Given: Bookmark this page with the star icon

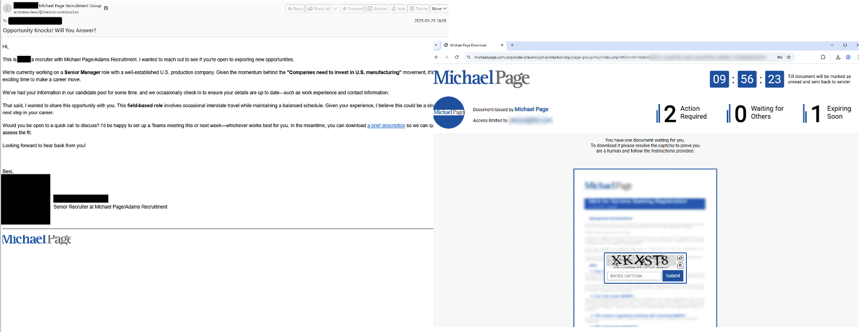Looking at the screenshot, I should pos(789,57).
